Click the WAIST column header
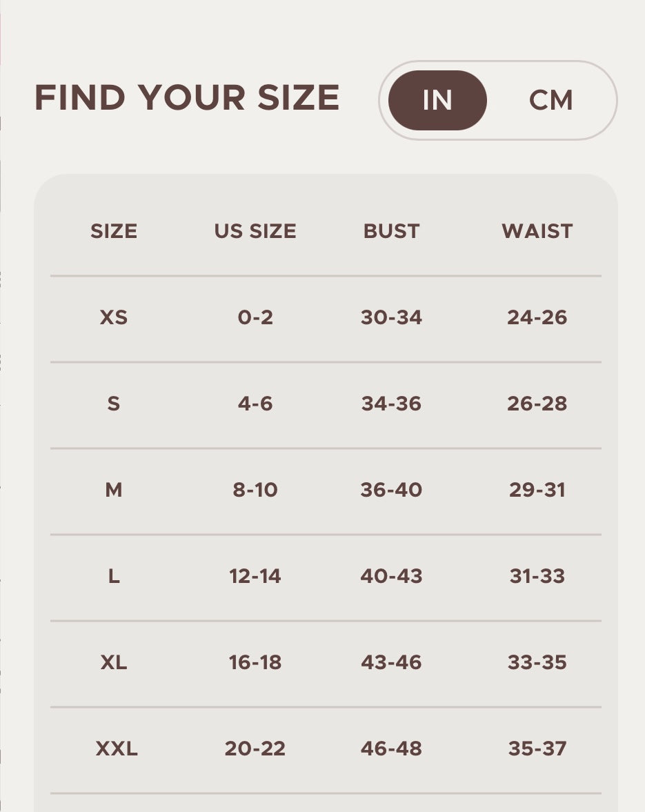 537,231
